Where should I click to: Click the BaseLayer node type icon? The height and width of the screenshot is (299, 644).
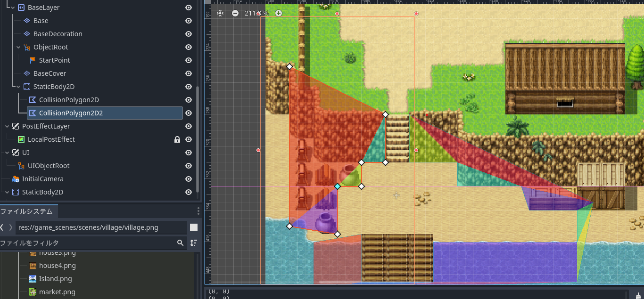click(x=21, y=8)
